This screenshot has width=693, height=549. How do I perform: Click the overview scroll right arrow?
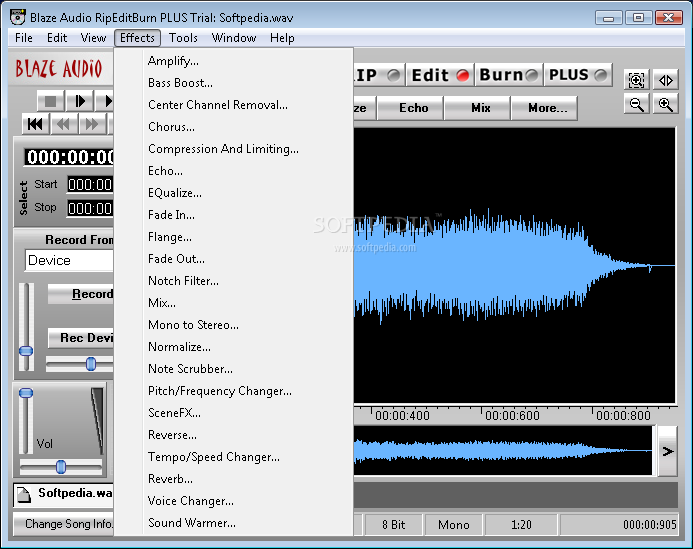(x=667, y=451)
